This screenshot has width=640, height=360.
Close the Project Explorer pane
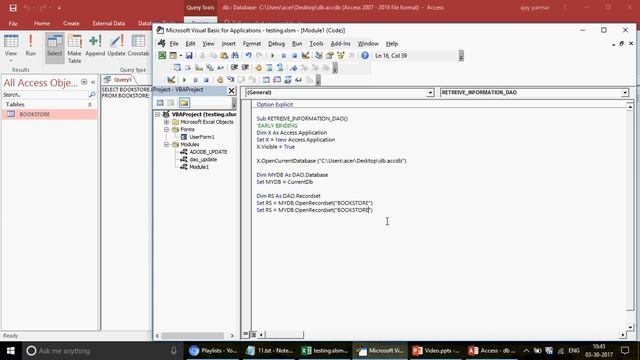point(231,90)
